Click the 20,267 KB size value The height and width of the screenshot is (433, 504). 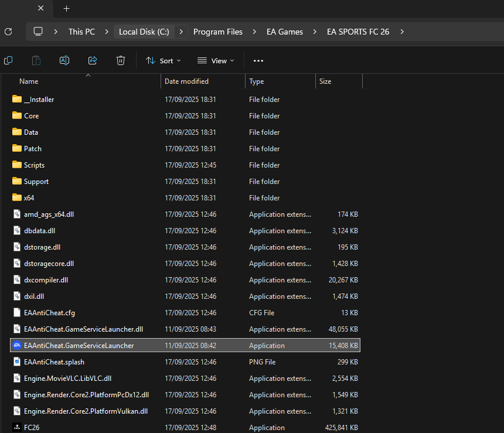click(x=343, y=280)
